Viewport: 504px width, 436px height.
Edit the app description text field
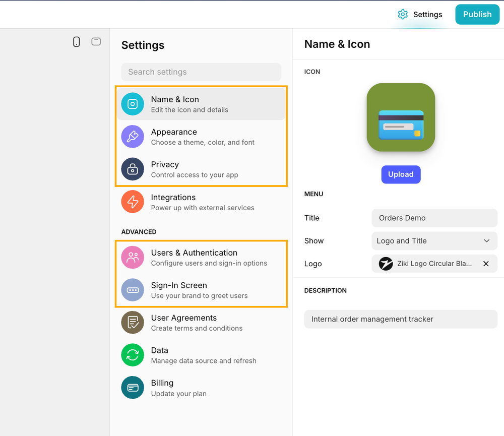[x=401, y=319]
